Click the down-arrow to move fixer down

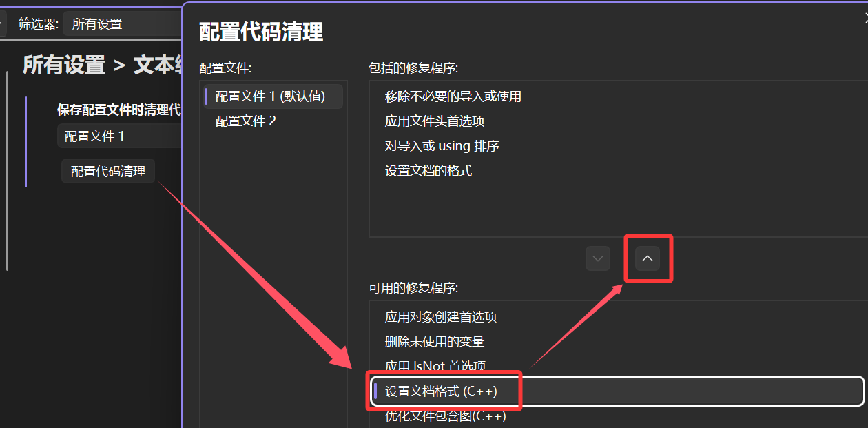(597, 258)
